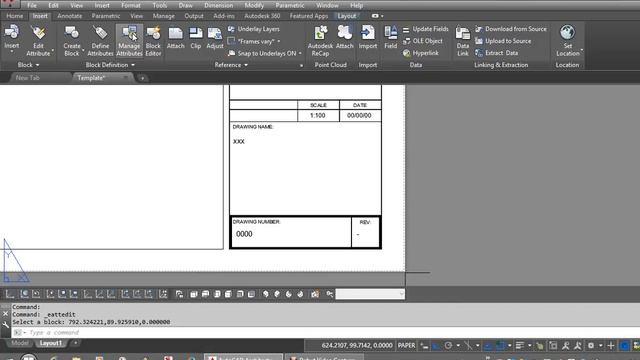Insert a Field
640x360 pixels.
pos(391,38)
